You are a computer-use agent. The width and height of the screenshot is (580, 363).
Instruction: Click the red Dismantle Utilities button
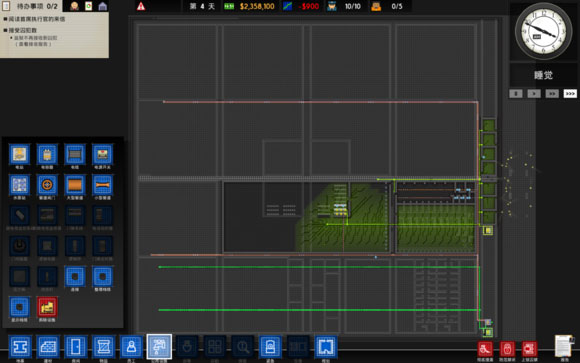[x=47, y=307]
